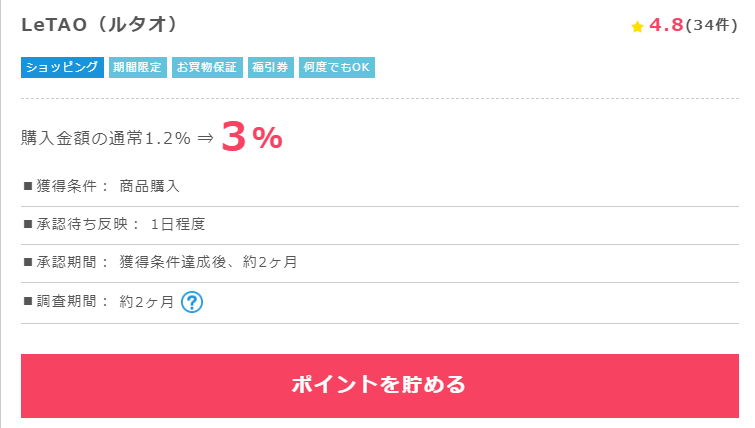Select the 期間限定 tag
Viewport: 755px width, 428px height.
pos(138,67)
